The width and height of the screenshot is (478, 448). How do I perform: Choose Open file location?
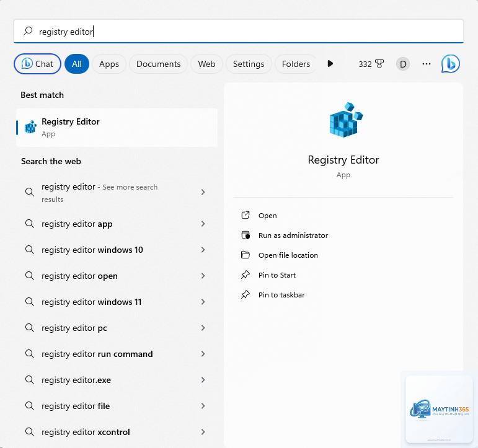click(x=288, y=255)
